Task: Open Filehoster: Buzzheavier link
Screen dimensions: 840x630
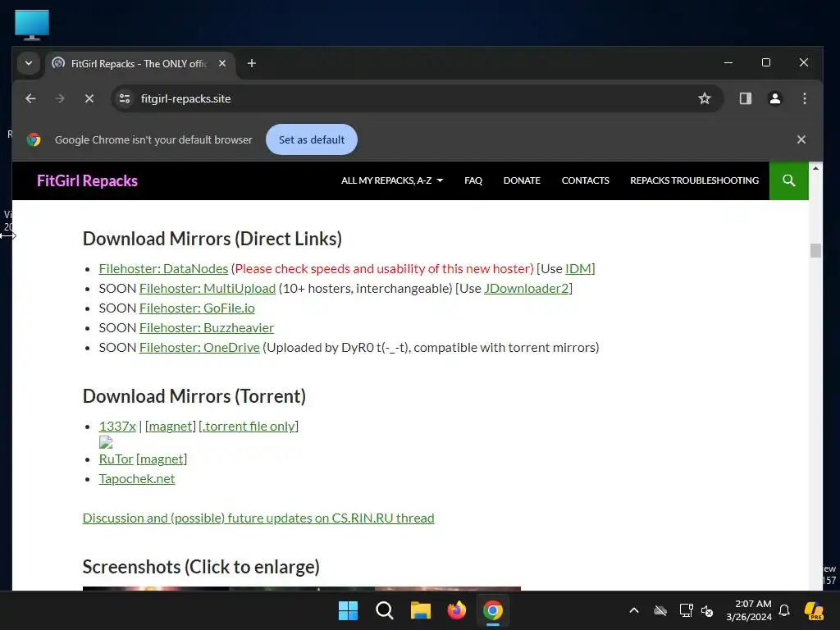Action: pos(206,328)
